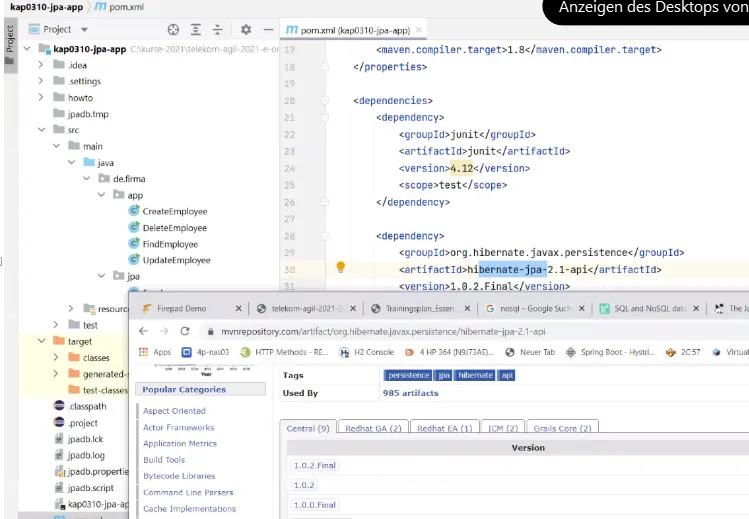
Task: Open the Aspect Oriented category
Action: coord(174,411)
